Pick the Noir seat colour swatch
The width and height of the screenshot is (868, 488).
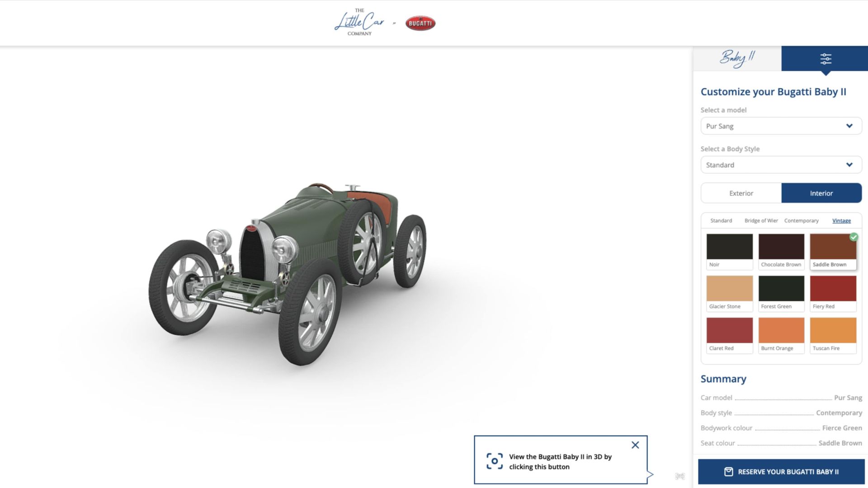[x=730, y=252]
